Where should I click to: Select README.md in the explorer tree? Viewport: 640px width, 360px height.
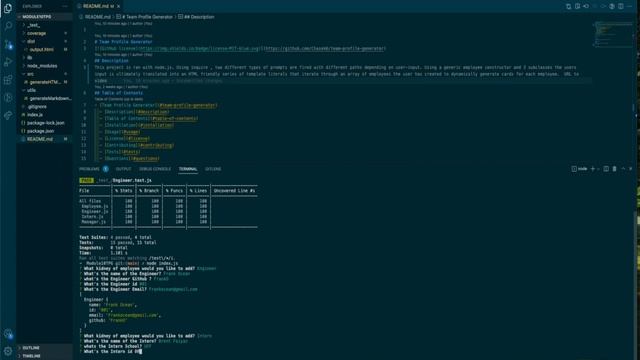[x=44, y=139]
